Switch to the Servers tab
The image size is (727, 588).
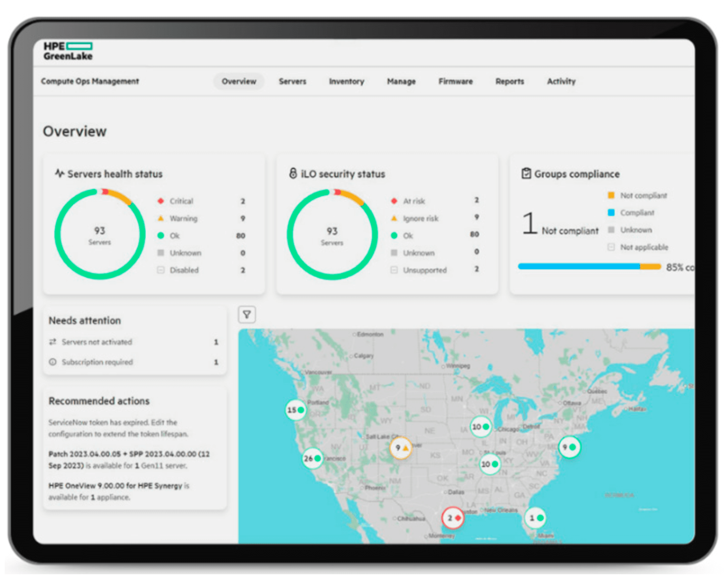click(x=292, y=81)
